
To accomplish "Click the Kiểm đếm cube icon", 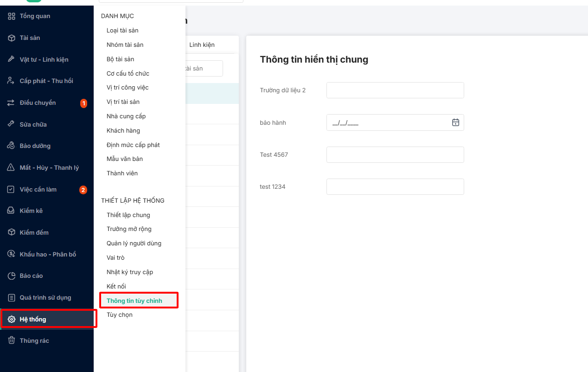I will pos(12,232).
